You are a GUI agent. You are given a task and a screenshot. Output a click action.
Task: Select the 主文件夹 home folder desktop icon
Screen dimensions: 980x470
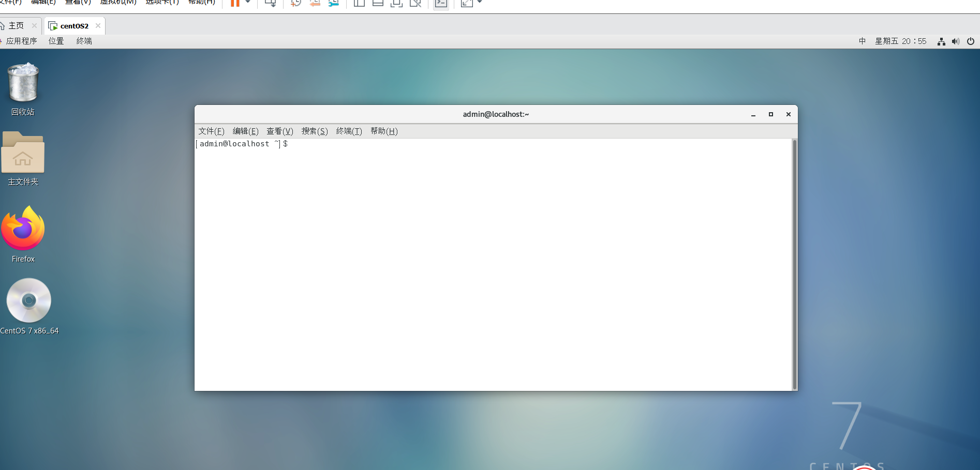23,158
